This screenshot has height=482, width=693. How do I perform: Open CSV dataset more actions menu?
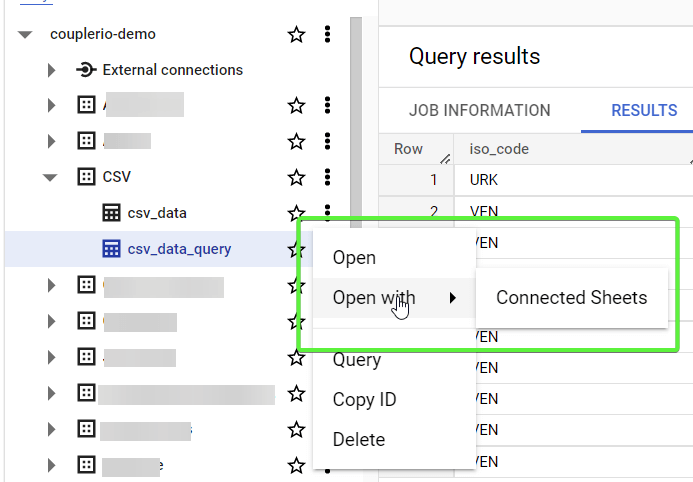(x=327, y=177)
